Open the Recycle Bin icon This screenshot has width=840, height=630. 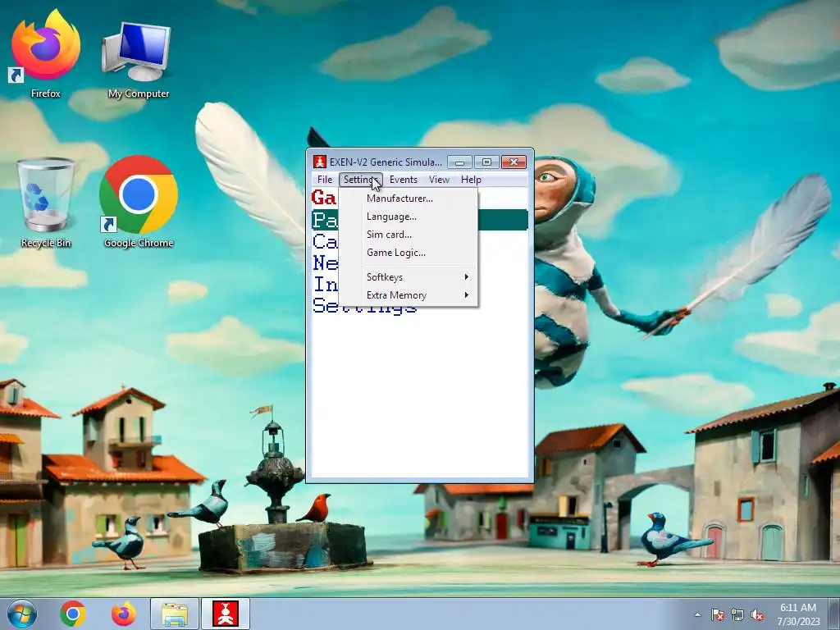(46, 203)
